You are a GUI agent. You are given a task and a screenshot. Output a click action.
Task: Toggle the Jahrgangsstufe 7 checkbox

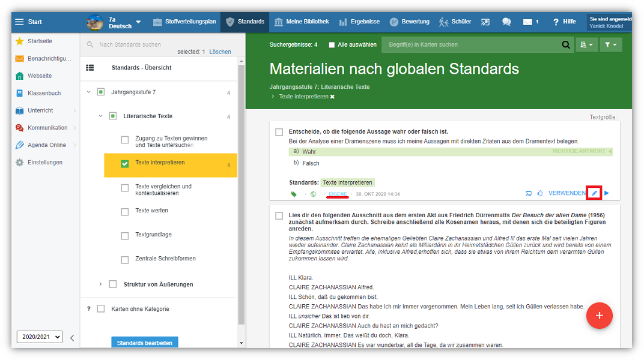(x=101, y=92)
